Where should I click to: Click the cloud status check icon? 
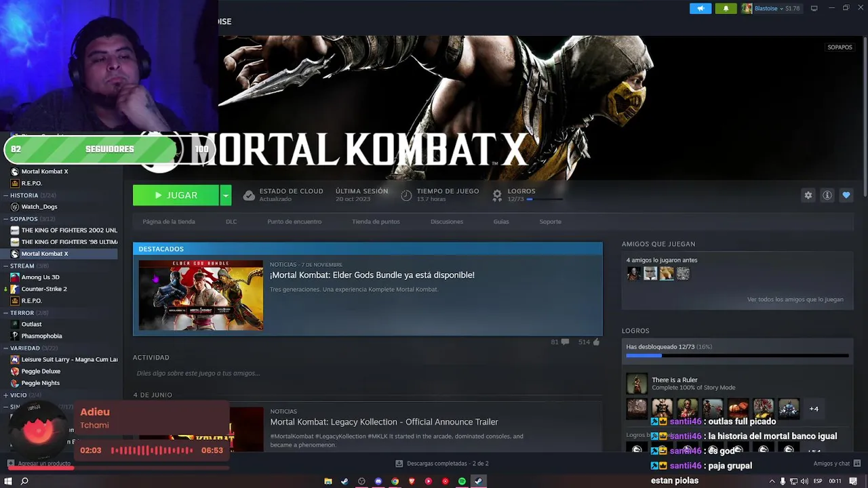point(249,195)
